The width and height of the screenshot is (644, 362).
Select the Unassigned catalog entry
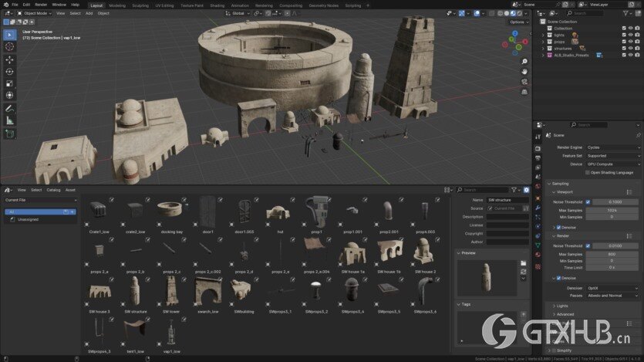pyautogui.click(x=28, y=220)
